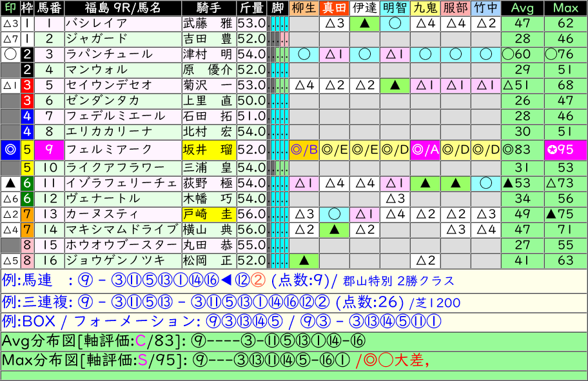
Task: Select the 服部 column header
Action: 455,8
